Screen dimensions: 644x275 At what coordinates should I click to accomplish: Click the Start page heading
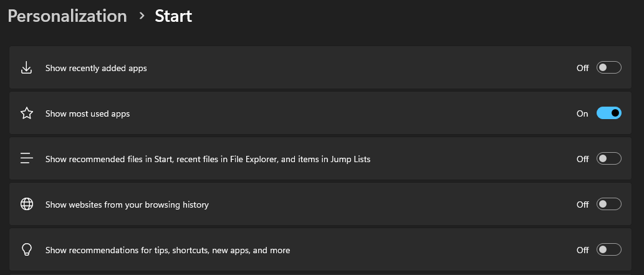tap(173, 16)
